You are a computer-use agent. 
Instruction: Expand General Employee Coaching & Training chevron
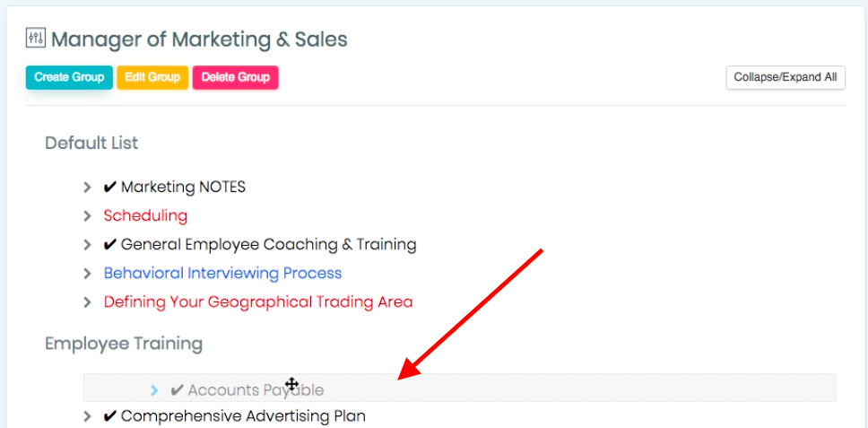[87, 244]
